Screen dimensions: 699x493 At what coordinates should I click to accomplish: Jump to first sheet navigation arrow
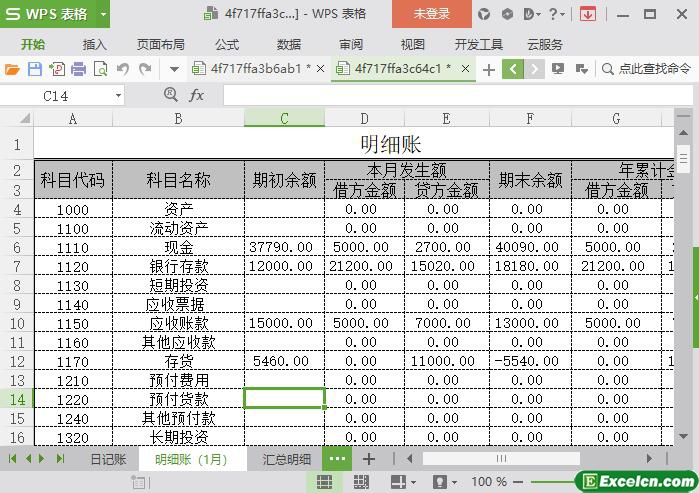pos(12,459)
